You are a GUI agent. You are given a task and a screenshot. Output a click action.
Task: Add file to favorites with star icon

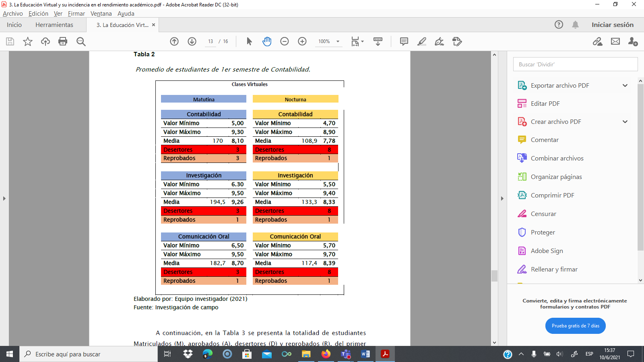[x=28, y=41]
